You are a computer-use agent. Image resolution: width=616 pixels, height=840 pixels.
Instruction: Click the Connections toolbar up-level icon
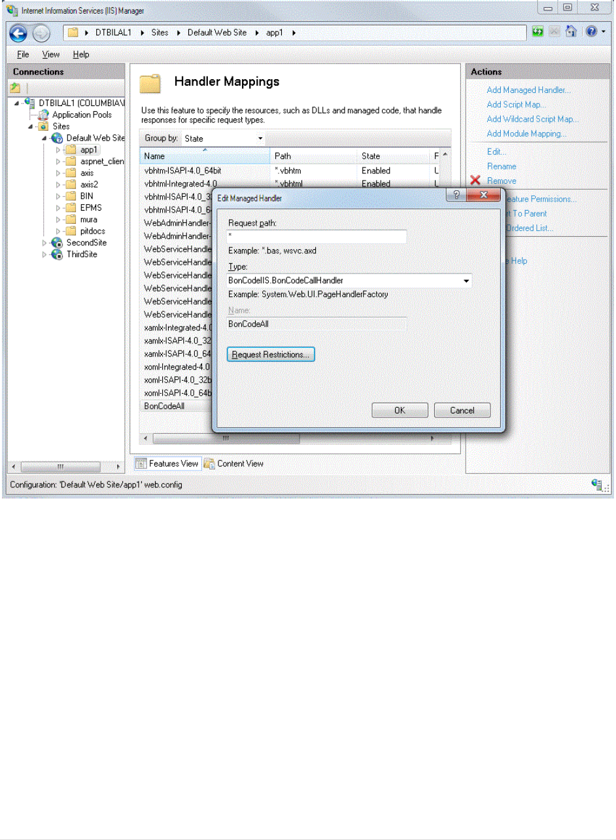tap(16, 88)
